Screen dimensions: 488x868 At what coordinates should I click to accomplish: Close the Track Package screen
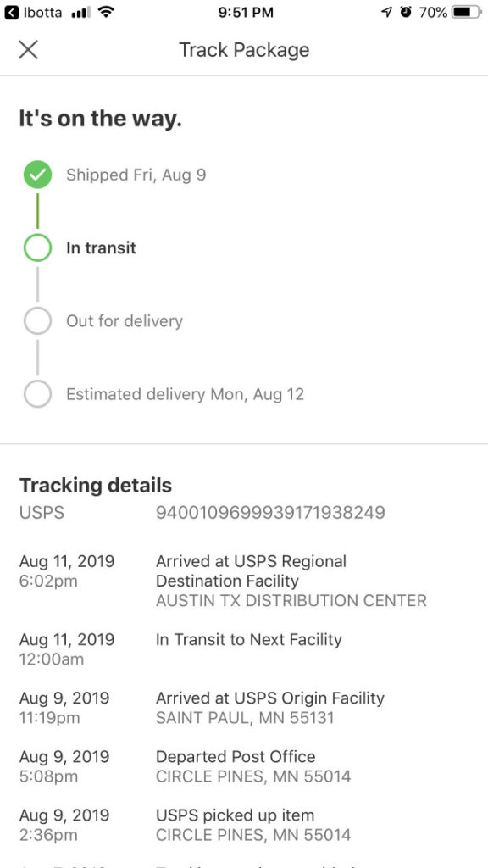(x=28, y=50)
